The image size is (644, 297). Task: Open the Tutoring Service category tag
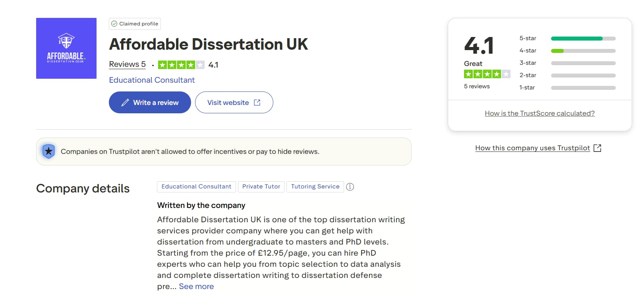315,187
